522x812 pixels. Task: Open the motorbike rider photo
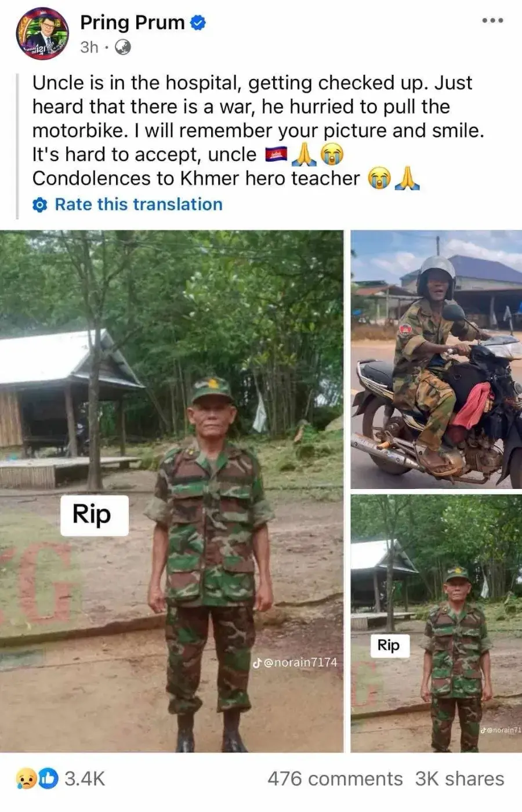[436, 359]
